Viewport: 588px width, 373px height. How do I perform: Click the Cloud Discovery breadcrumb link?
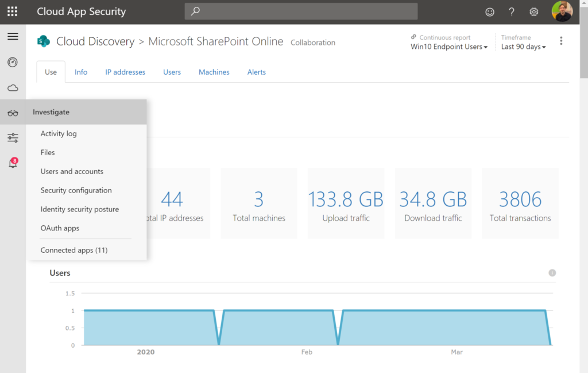pyautogui.click(x=95, y=41)
